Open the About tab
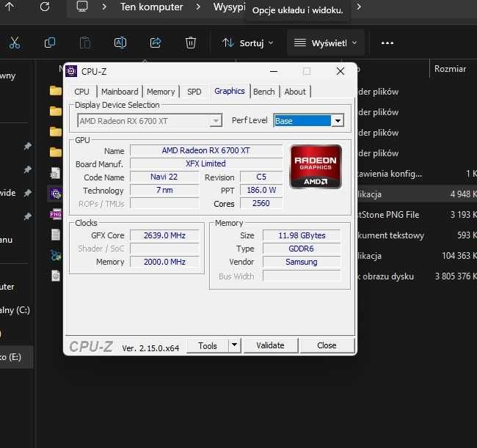 click(295, 92)
